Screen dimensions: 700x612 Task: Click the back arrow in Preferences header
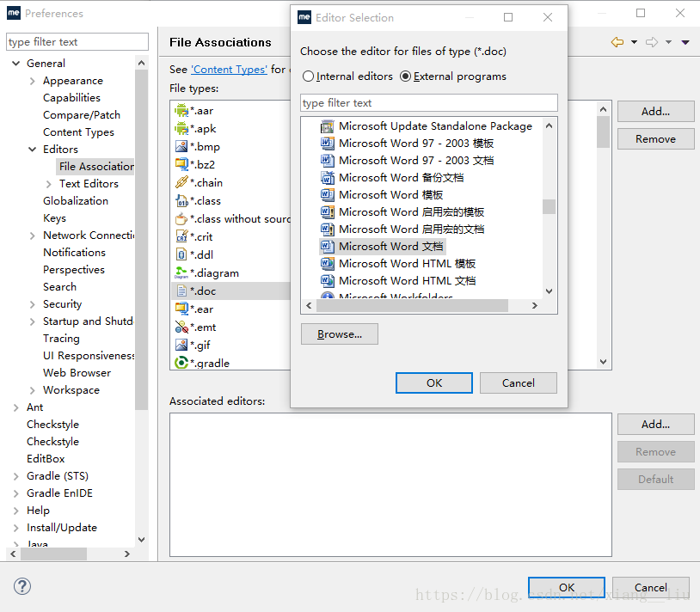(617, 42)
